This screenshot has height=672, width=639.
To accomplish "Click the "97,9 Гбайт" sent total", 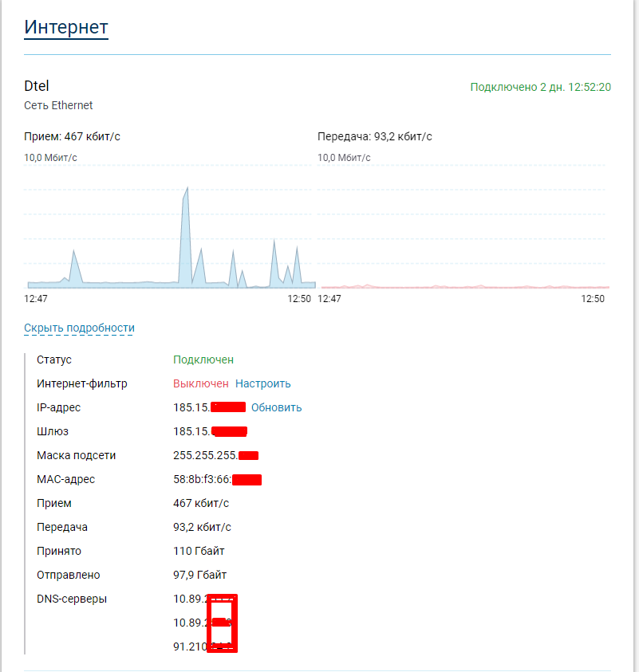I will coord(199,575).
